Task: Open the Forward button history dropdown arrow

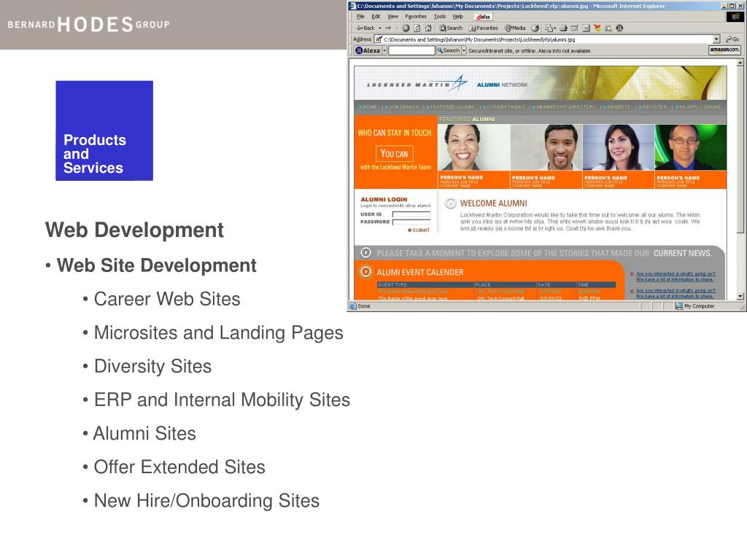Action: (x=397, y=28)
